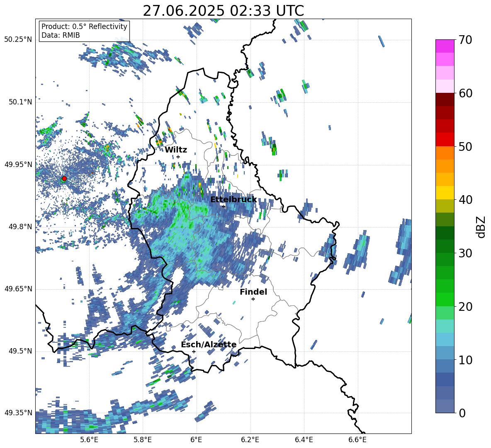Pick the red 50 dBZ colorbar segment
This screenshot has width=491, height=448.
pyautogui.click(x=445, y=140)
